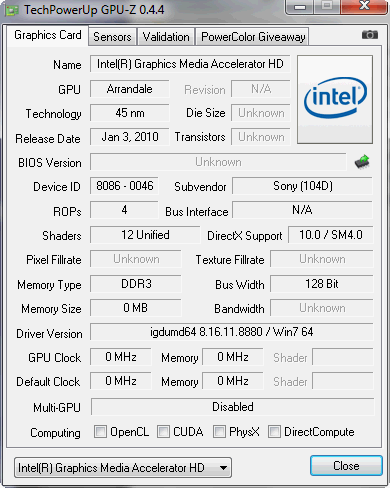Click the Name field showing Intel Graphics

point(190,64)
